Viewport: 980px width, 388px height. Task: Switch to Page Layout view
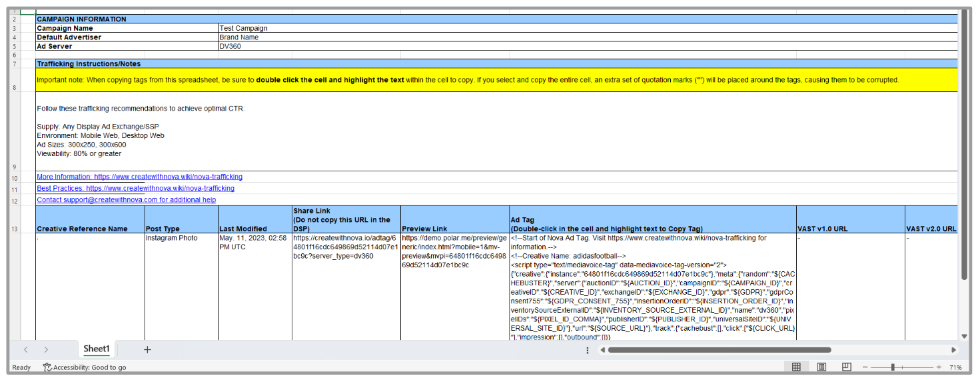pos(821,367)
